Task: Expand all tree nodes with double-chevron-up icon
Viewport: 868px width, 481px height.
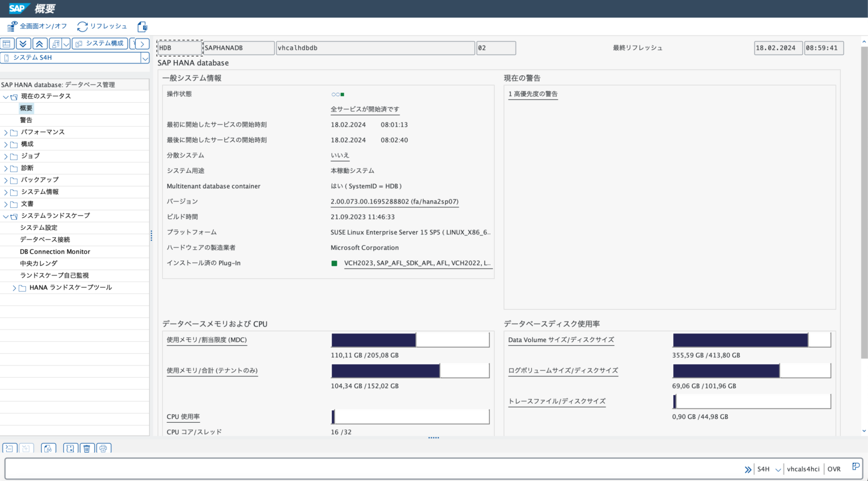Action: 40,44
